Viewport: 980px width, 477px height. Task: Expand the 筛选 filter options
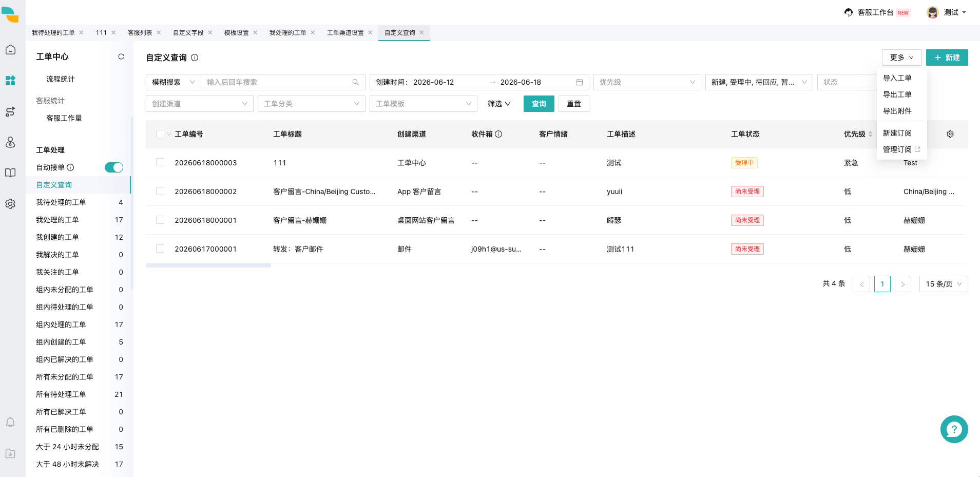[499, 104]
